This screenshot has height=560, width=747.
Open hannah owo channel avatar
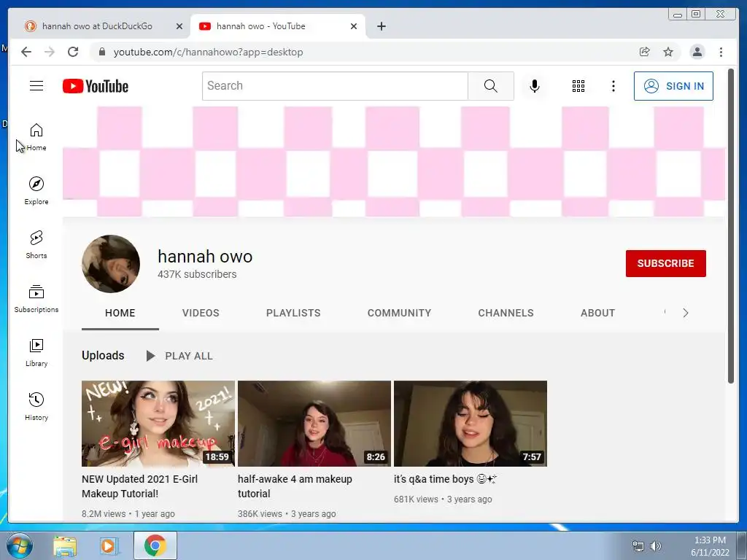tap(111, 264)
